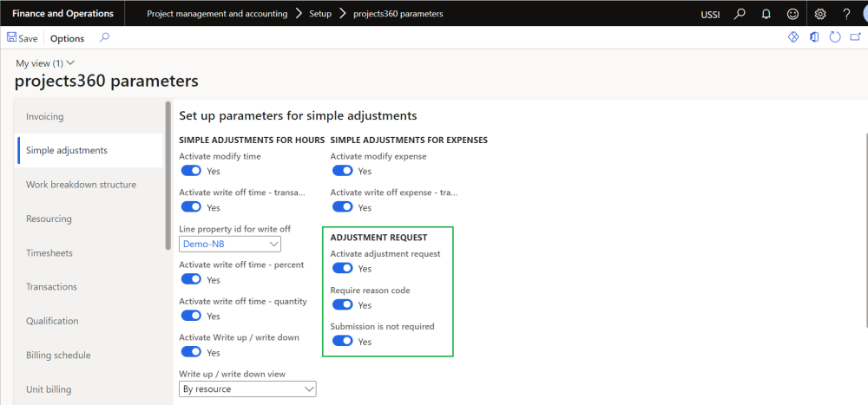Refresh the page with the refresh icon
Screen dimensions: 868x405
tap(835, 38)
